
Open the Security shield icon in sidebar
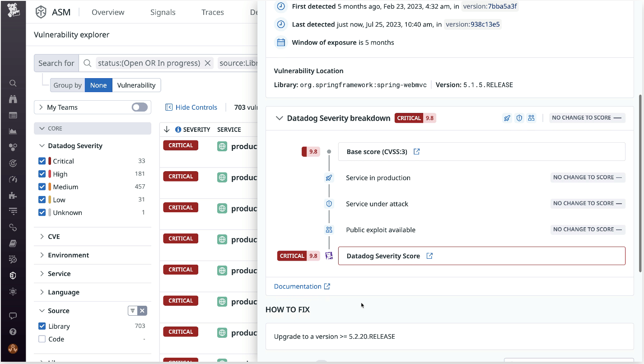click(x=13, y=275)
